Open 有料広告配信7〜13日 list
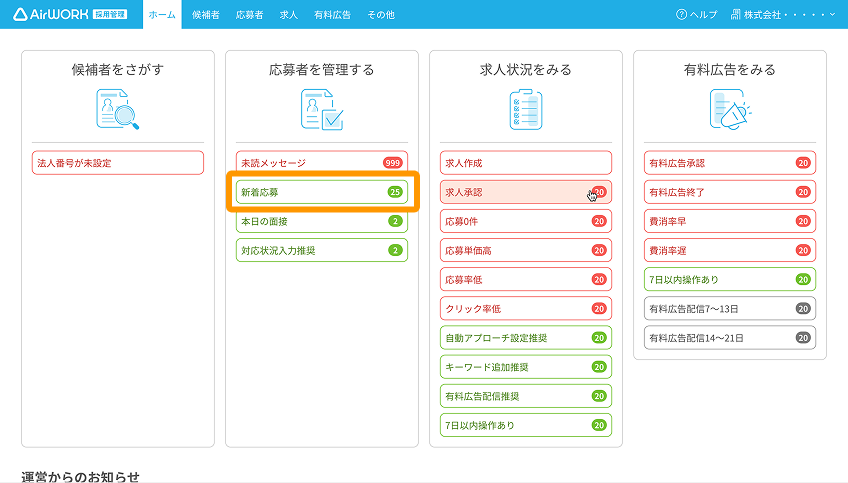Image resolution: width=848 pixels, height=483 pixels. tap(730, 309)
